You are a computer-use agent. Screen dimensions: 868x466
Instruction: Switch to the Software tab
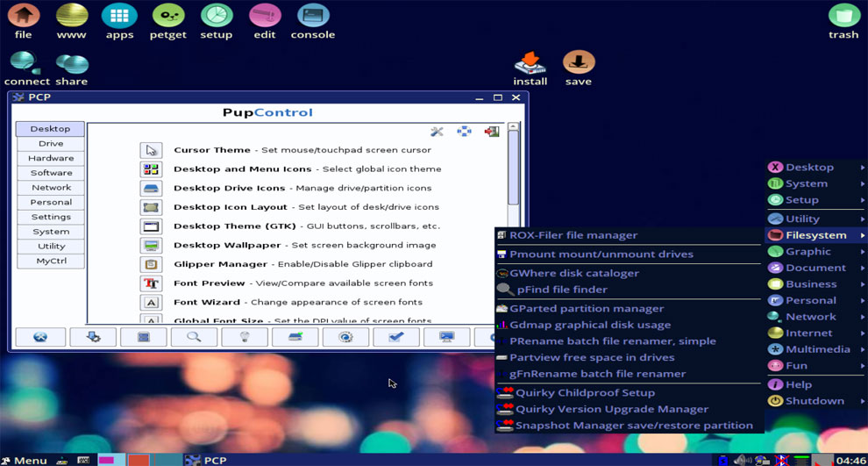click(x=50, y=173)
